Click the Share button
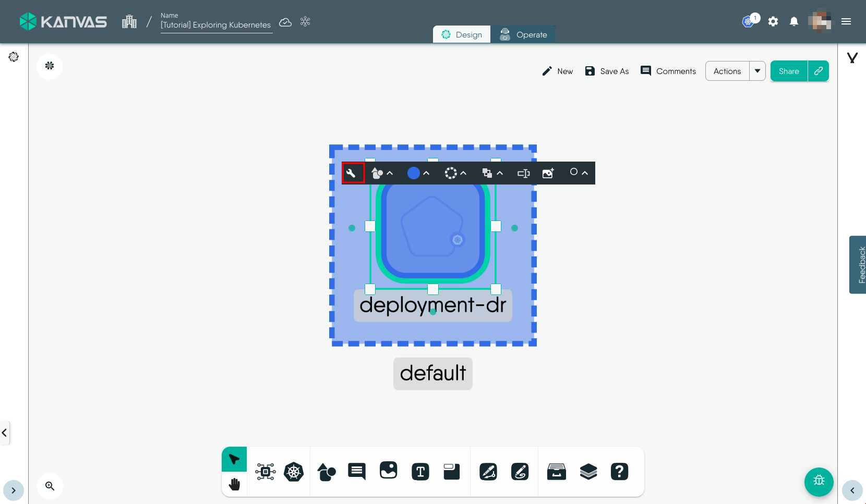Image resolution: width=866 pixels, height=504 pixels. [789, 71]
